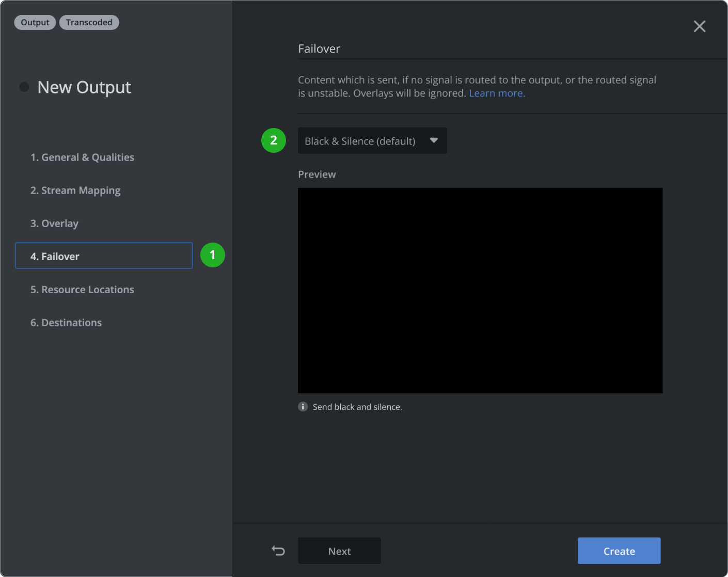Switch to the Overlay step
Image resolution: width=728 pixels, height=577 pixels.
pos(54,223)
